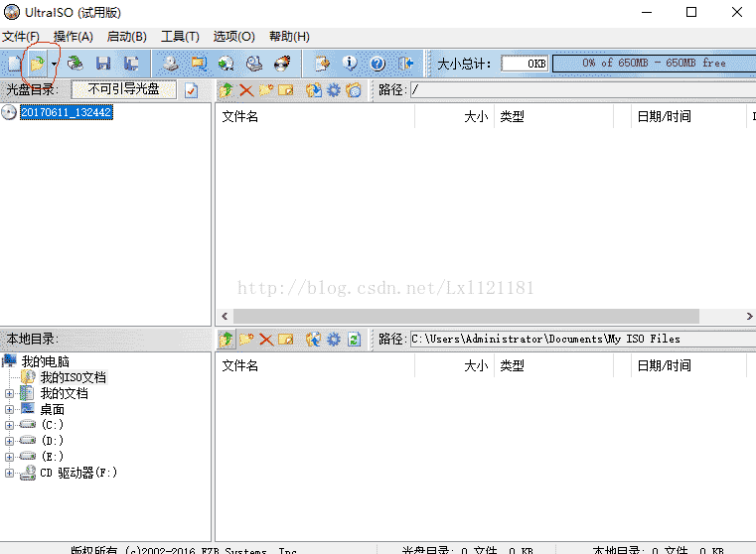Click the Burn CD/DVD image flame icon
Viewport: 756px width, 554px height.
pyautogui.click(x=282, y=64)
